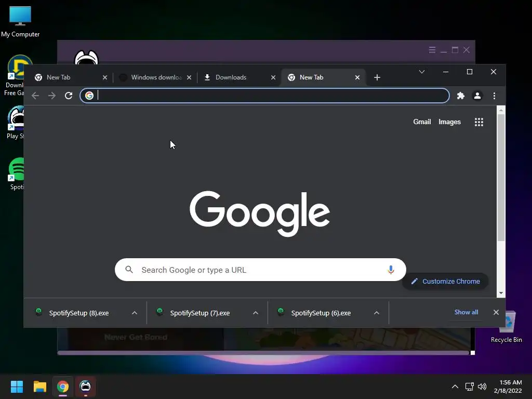The height and width of the screenshot is (399, 532).
Task: Click the voice search microphone
Action: (x=391, y=270)
